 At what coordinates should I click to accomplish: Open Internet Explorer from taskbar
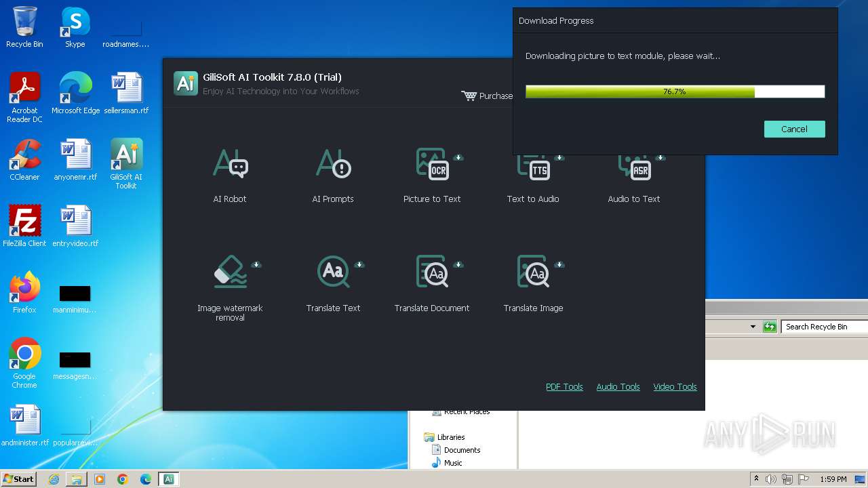point(54,479)
